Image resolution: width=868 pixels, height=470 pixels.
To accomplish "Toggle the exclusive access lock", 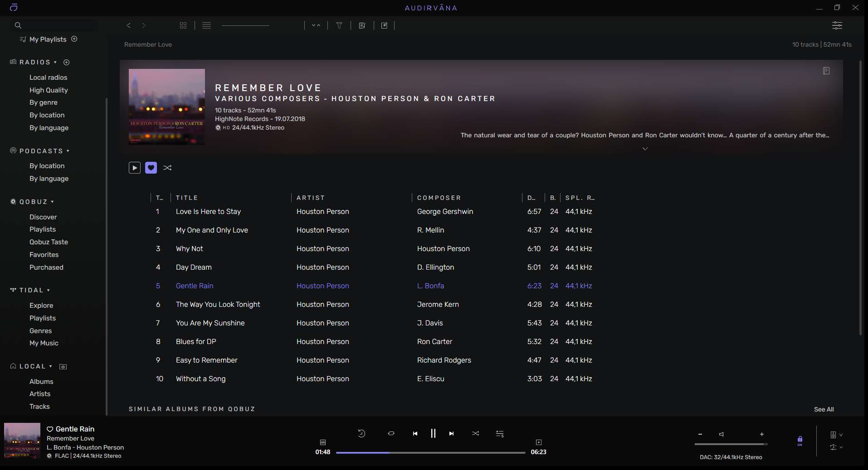I will pos(800,441).
